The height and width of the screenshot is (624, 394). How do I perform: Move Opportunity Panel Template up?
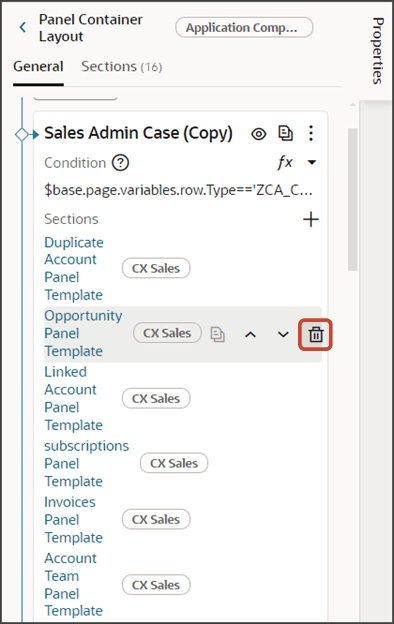tap(250, 335)
